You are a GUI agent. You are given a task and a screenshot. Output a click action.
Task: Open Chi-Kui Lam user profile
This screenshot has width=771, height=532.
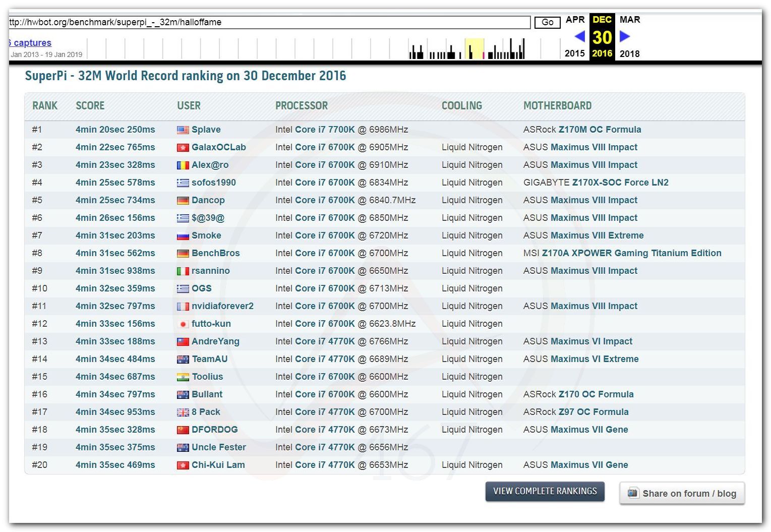coord(218,465)
